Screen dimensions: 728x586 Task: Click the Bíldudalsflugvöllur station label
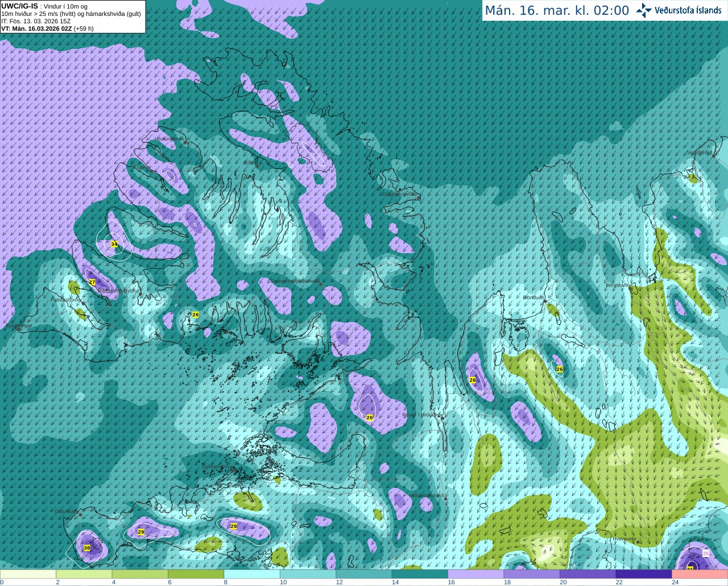click(x=118, y=290)
